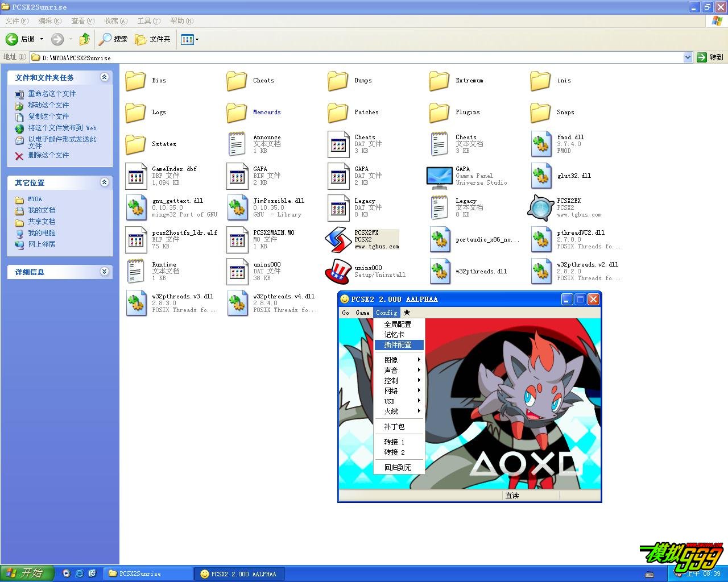Collapse the Other Places panel
The image size is (728, 582).
[x=104, y=182]
